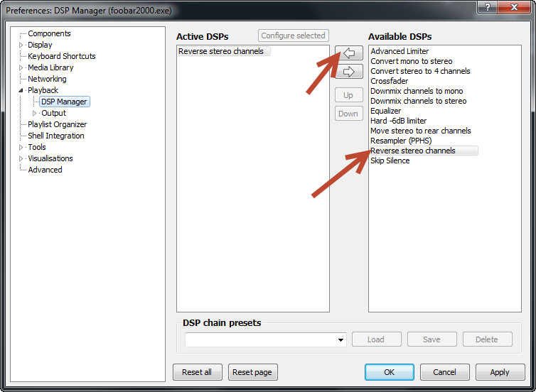Viewport: 536px width, 392px height.
Task: Open the Networking preferences page
Action: (x=47, y=79)
